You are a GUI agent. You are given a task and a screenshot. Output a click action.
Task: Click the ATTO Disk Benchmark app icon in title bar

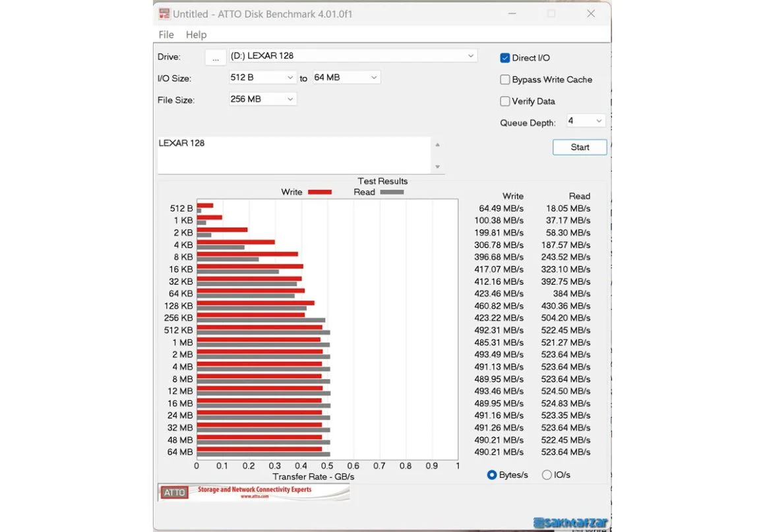click(x=164, y=14)
